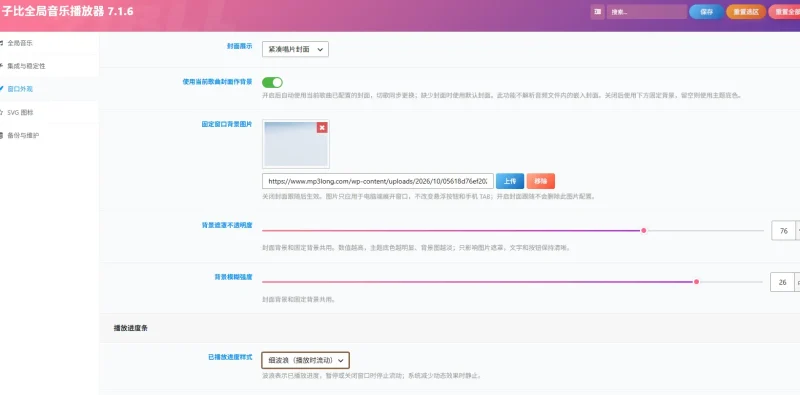The image size is (800, 395).
Task: Open the 全局音乐 sidebar tab
Action: click(49, 43)
